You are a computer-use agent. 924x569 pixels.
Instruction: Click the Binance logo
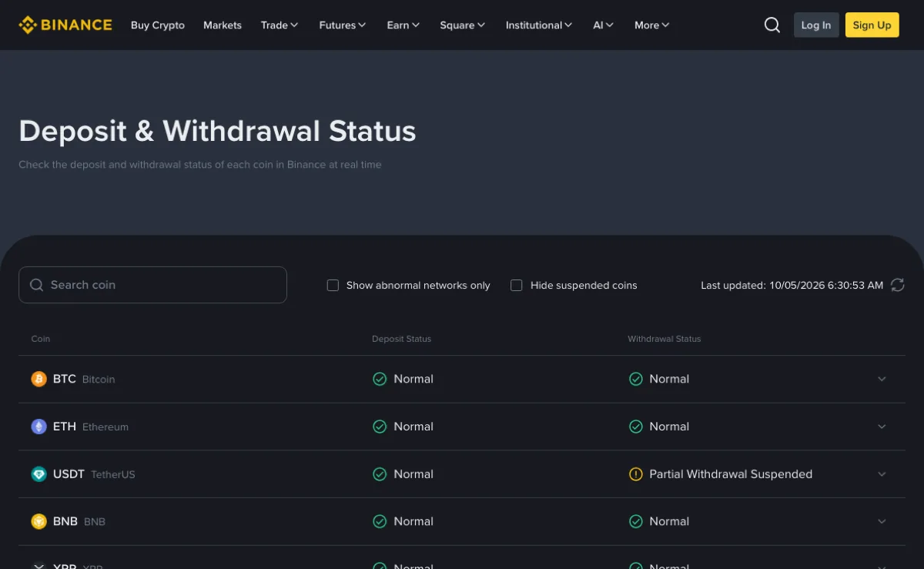coord(65,25)
